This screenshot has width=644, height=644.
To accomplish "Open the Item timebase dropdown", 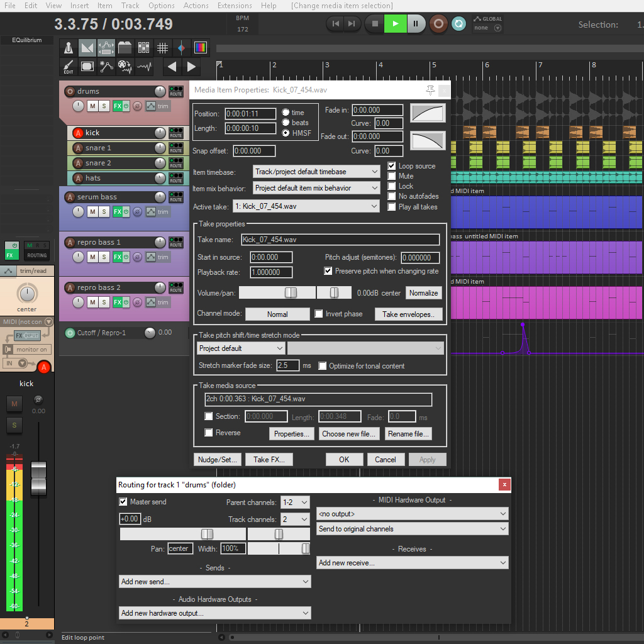I will click(x=316, y=171).
